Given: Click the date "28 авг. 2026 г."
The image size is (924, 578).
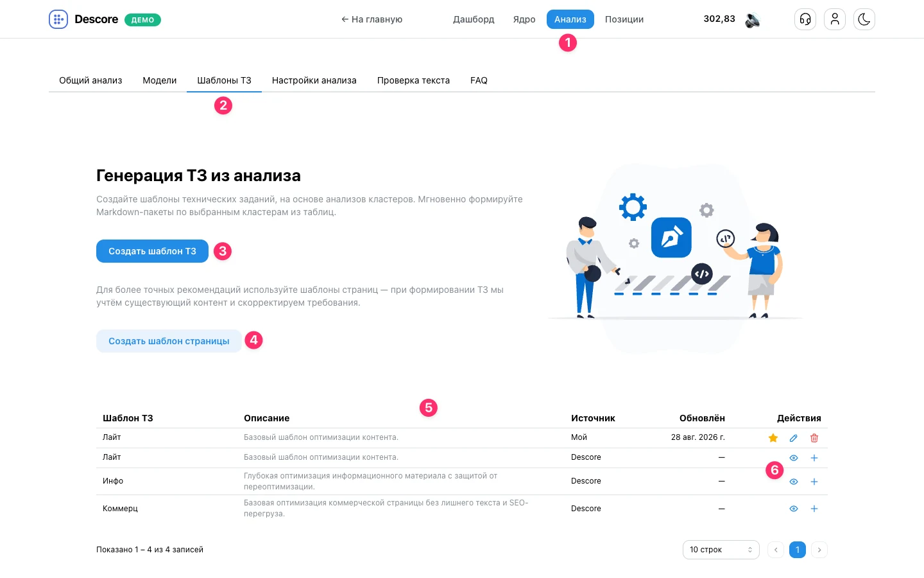Looking at the screenshot, I should [x=698, y=437].
